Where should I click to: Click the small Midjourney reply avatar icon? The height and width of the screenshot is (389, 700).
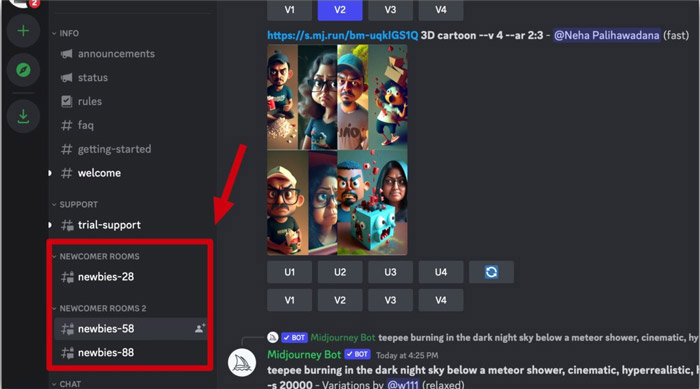click(x=273, y=338)
